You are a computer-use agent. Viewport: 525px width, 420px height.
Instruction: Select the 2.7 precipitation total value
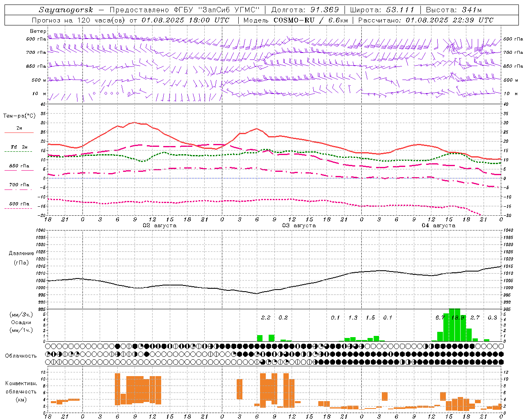475,317
